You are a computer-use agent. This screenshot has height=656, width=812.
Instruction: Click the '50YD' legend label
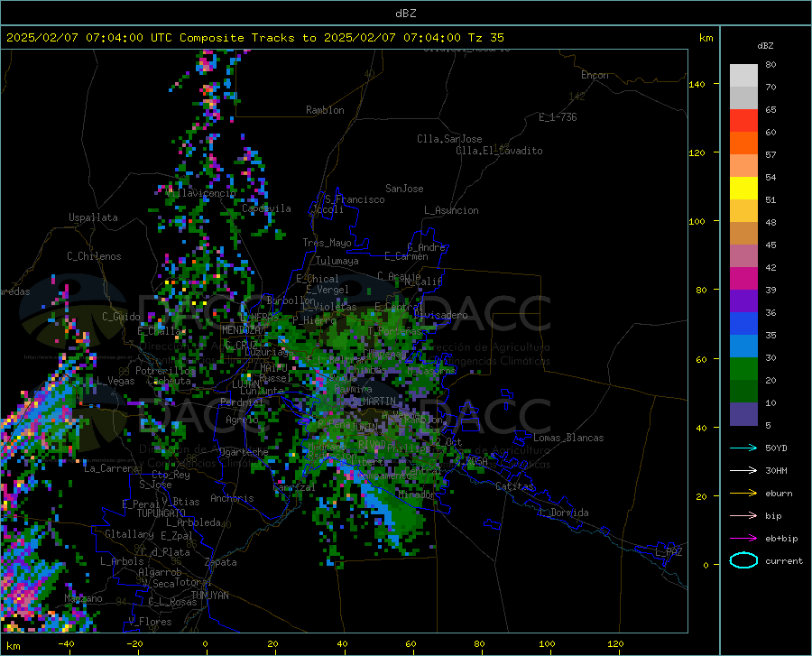tap(776, 448)
